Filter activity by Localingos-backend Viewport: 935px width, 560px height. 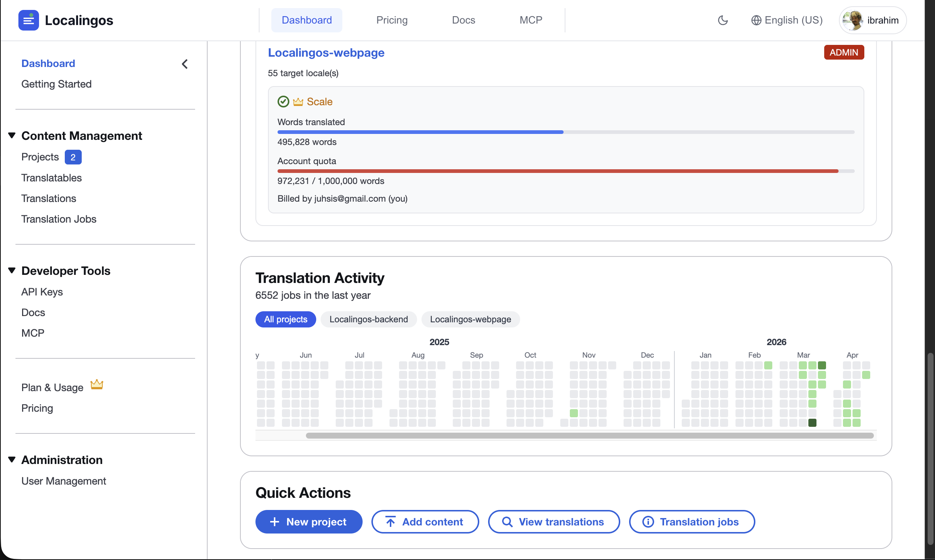368,319
